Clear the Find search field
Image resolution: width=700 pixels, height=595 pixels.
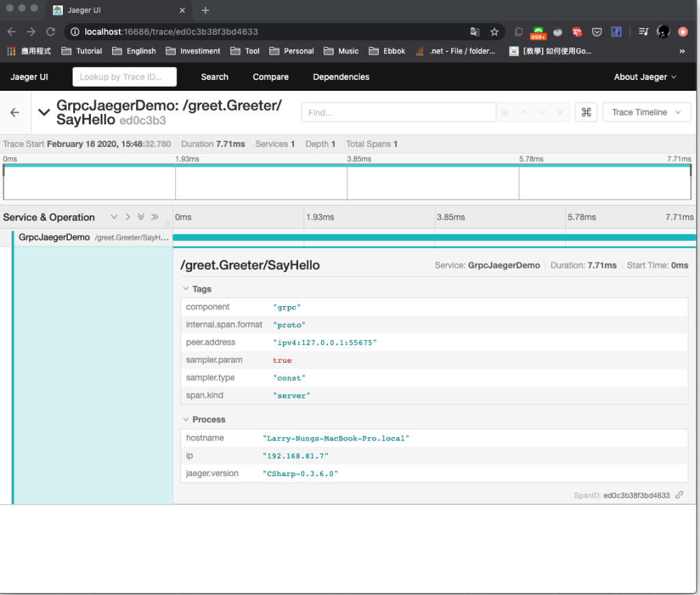tap(561, 113)
